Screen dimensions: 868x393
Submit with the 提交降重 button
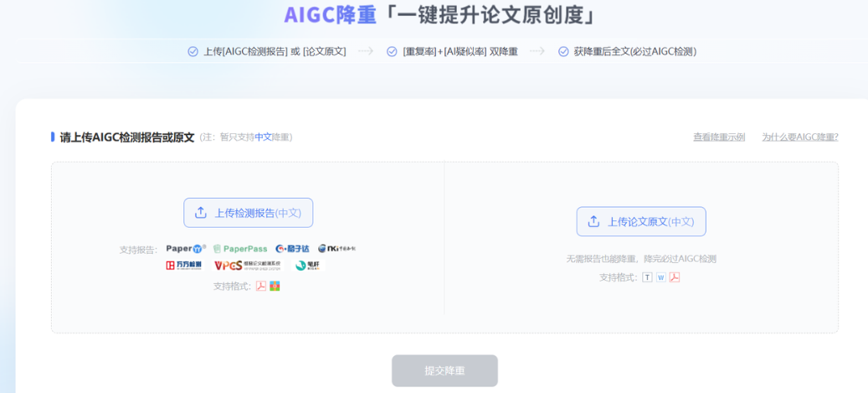point(444,371)
